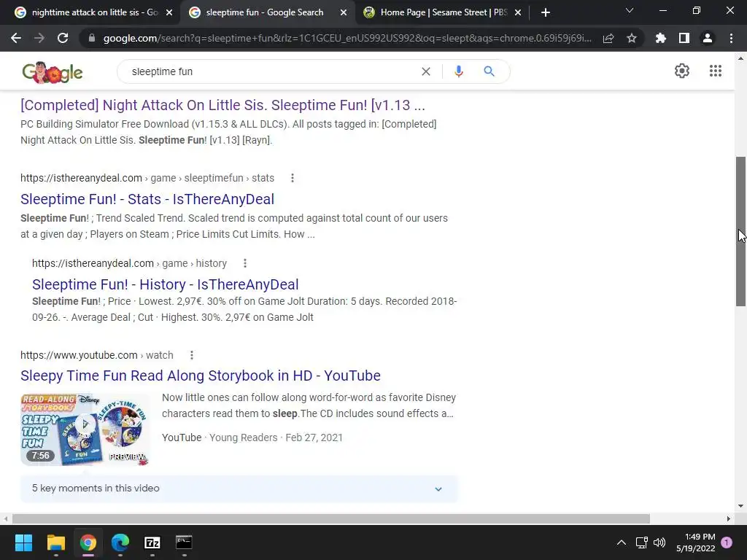Viewport: 747px width, 560px height.
Task: Open Google quick settings gear
Action: 682,71
